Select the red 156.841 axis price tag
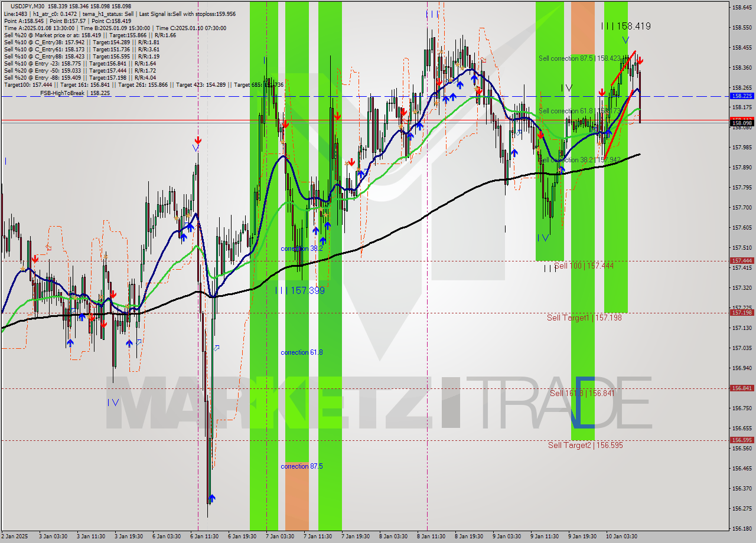Viewport: 756px width, 543px height. click(742, 388)
